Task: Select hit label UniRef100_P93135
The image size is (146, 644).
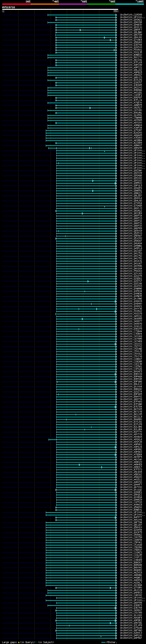Action: (x=131, y=52)
